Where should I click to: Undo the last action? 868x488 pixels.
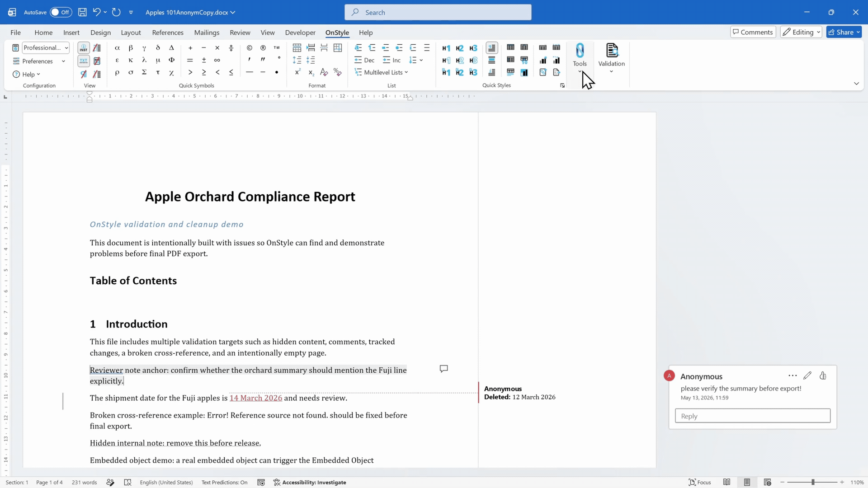click(96, 12)
